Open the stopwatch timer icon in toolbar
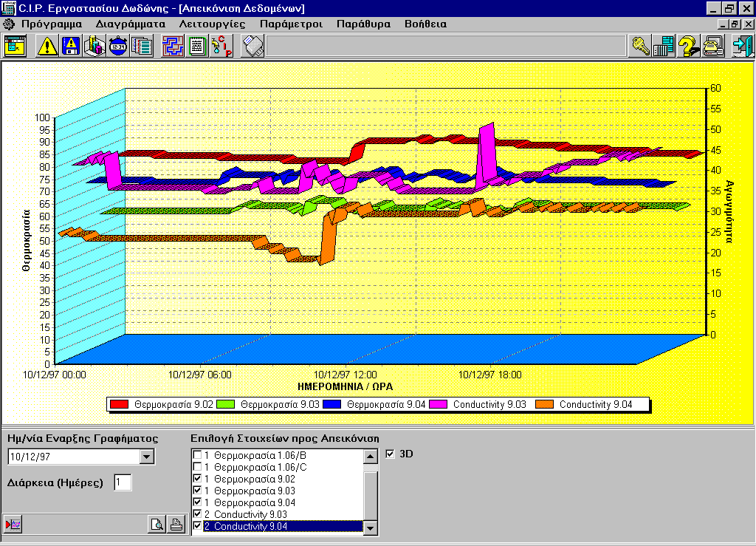This screenshot has width=756, height=546. click(117, 47)
